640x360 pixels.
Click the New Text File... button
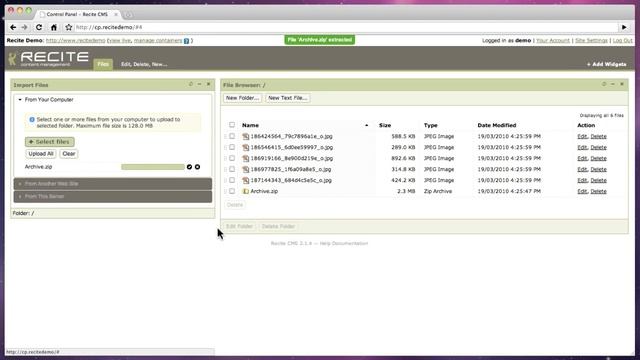point(288,98)
